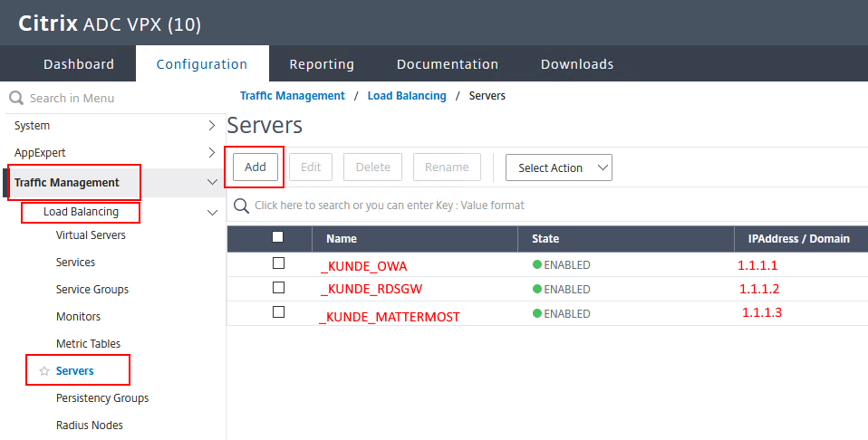Open the Reporting tab
Viewport: 868px width, 440px height.
(x=322, y=64)
